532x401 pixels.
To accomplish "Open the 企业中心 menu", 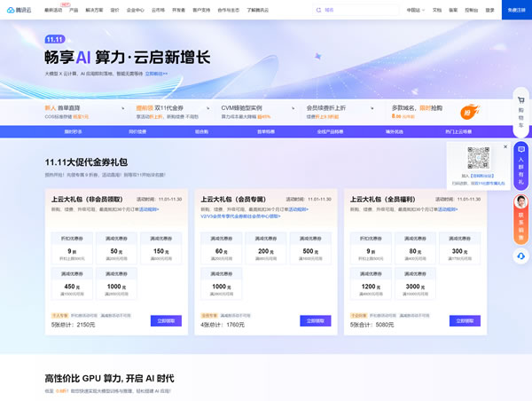I will coord(136,10).
